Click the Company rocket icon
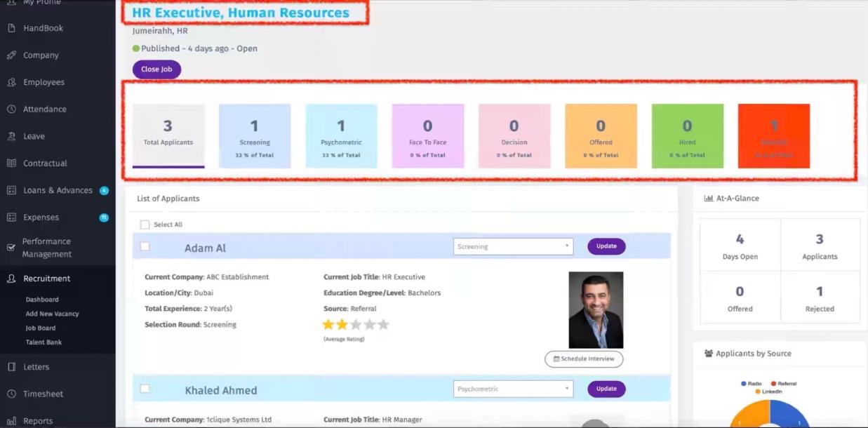This screenshot has height=428, width=868. [x=11, y=55]
